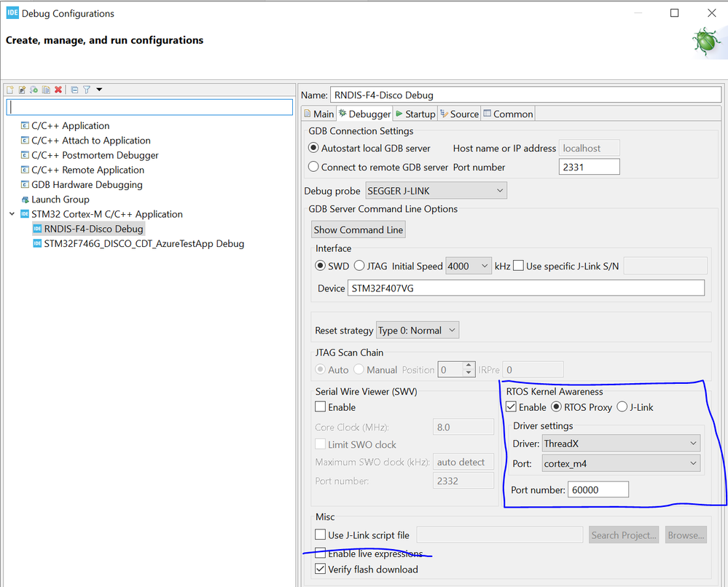This screenshot has height=587, width=728.
Task: Delete the selected launch configuration
Action: point(58,90)
